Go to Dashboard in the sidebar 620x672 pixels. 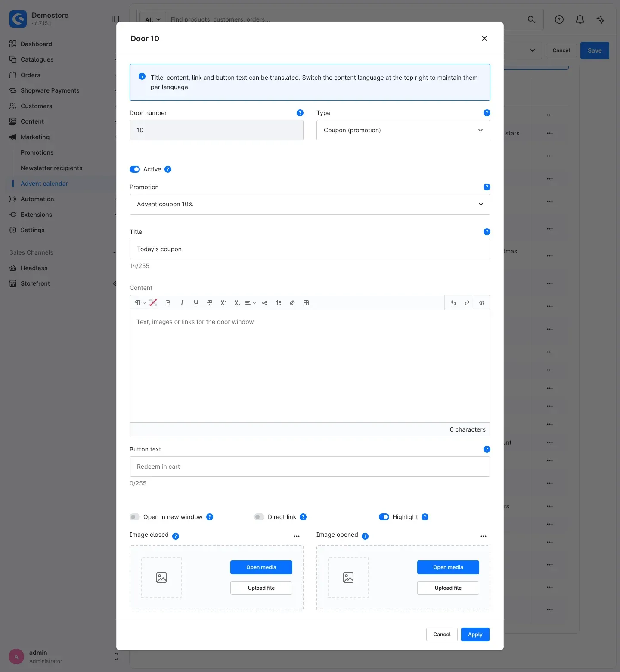(36, 44)
